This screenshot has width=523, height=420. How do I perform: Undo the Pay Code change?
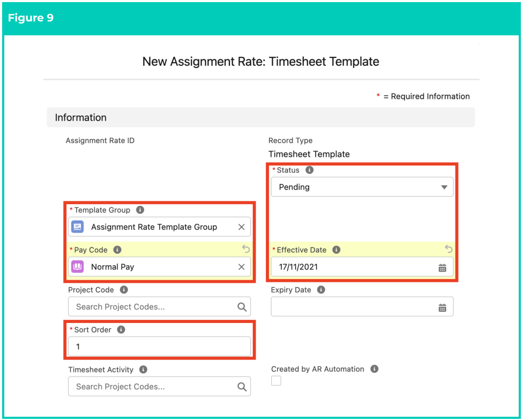coord(246,249)
